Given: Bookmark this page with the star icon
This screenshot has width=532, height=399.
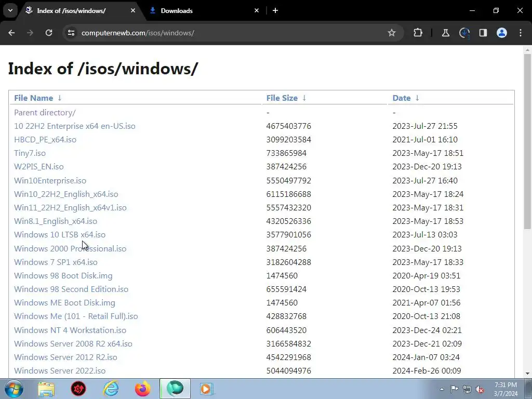Looking at the screenshot, I should (x=392, y=33).
